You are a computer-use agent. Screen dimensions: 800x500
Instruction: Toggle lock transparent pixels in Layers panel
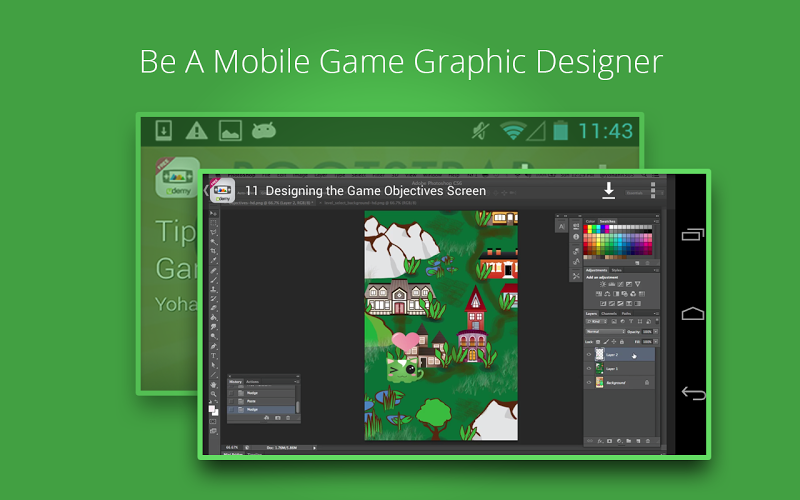click(598, 341)
